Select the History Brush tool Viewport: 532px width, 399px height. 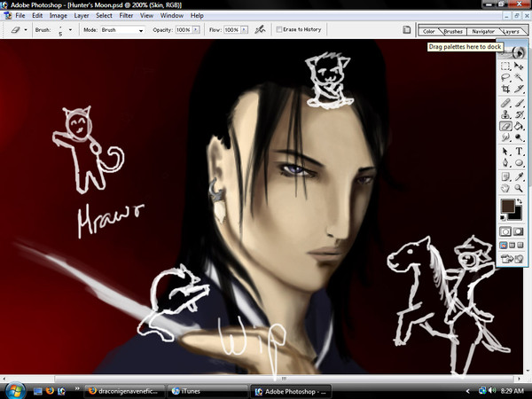[519, 114]
